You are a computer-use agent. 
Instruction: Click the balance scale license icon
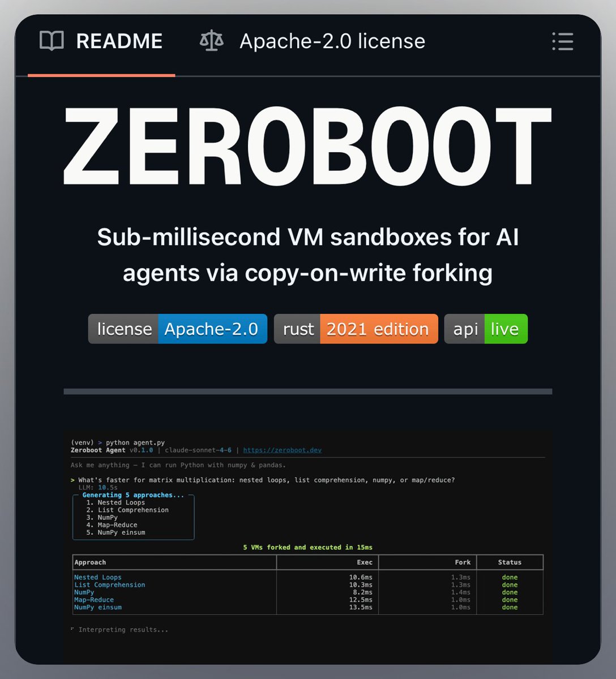[x=211, y=41]
